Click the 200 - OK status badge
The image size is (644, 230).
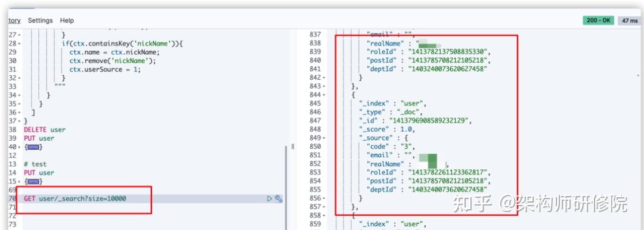coord(598,20)
